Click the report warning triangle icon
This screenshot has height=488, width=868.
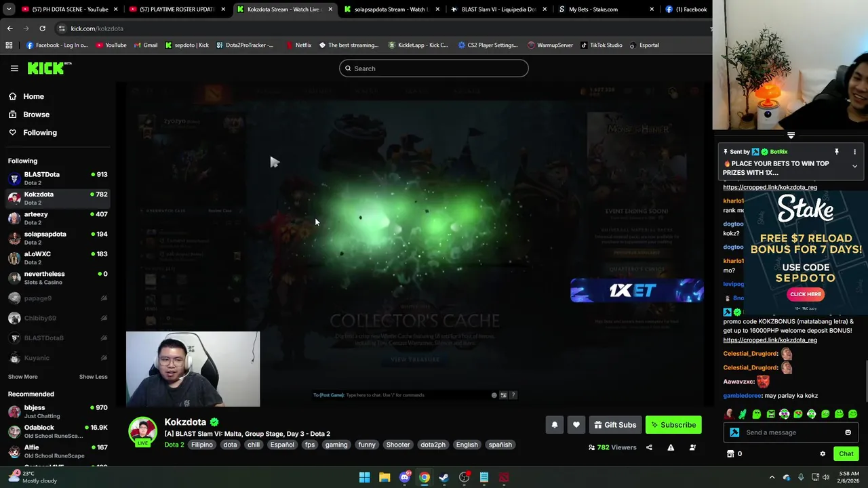[671, 447]
